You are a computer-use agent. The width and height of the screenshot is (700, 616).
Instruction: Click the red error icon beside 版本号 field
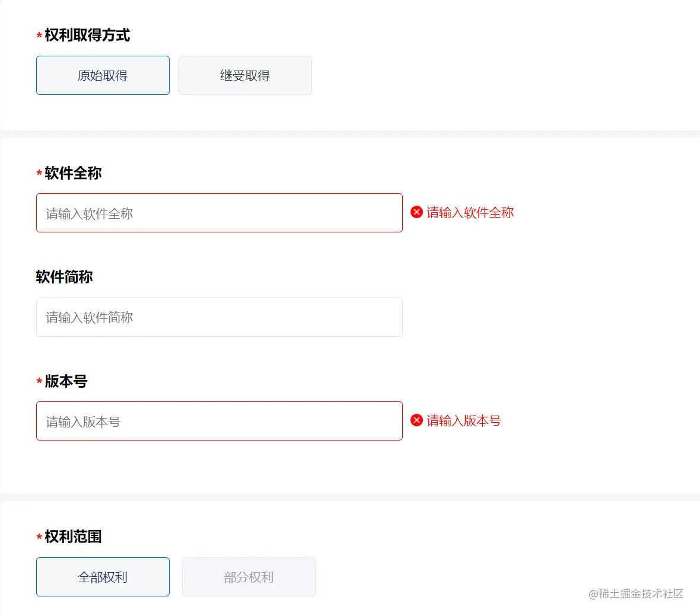point(416,420)
